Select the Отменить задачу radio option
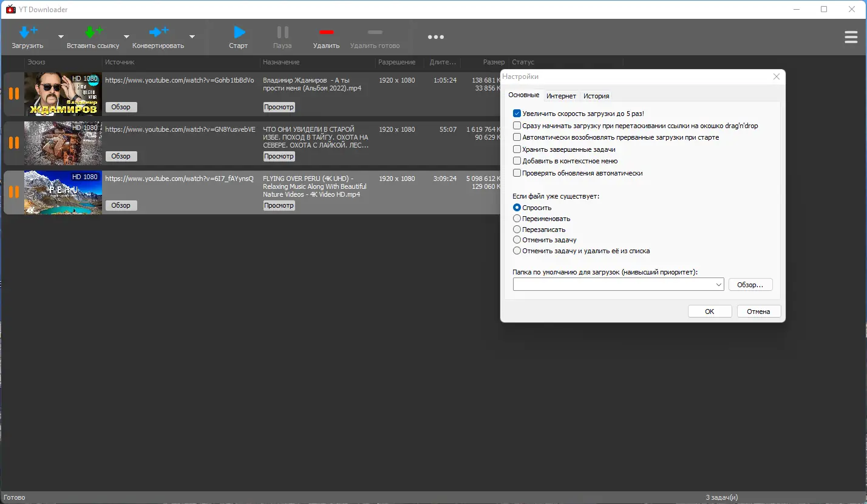Image resolution: width=867 pixels, height=504 pixels. point(517,240)
